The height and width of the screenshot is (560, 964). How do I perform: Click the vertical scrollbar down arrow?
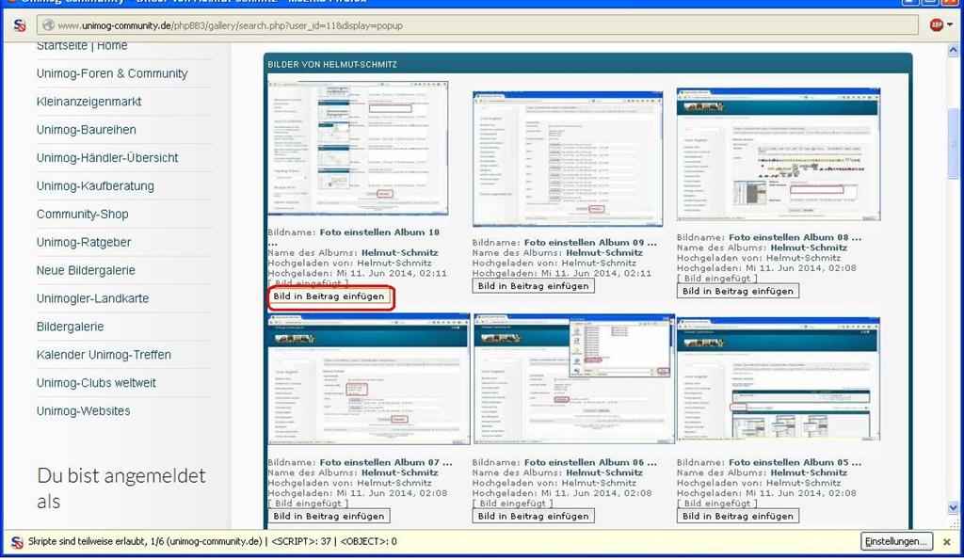tap(954, 508)
